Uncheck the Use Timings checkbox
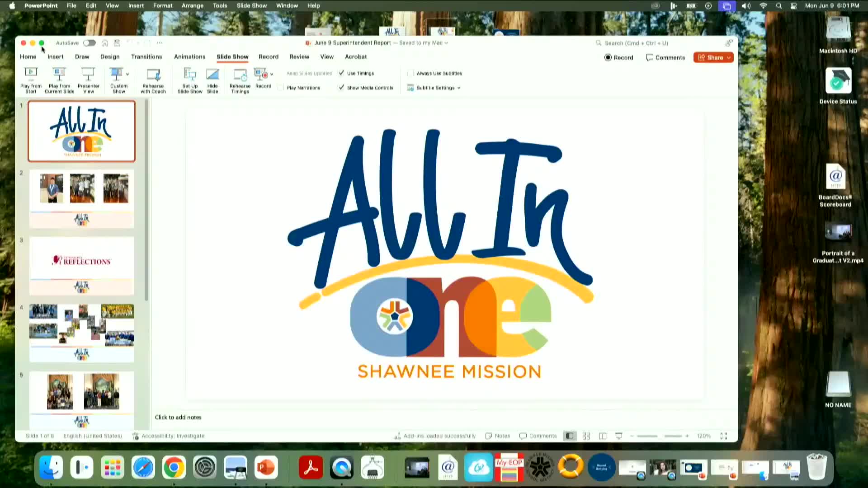868x488 pixels. (341, 73)
